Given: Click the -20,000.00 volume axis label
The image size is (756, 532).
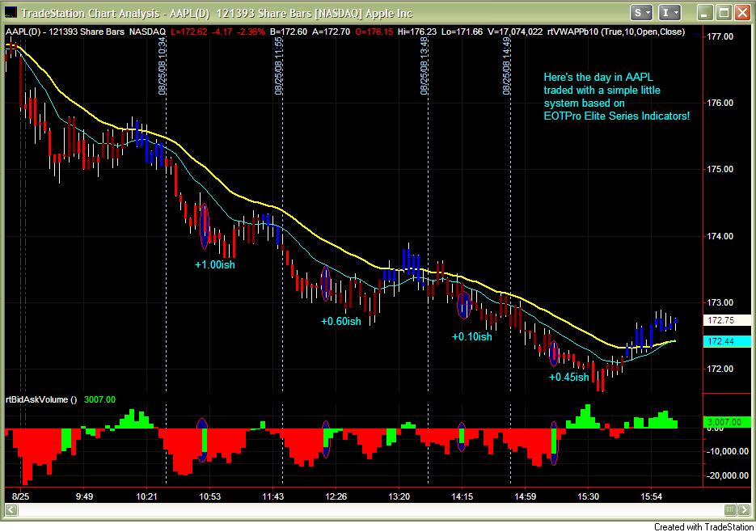Looking at the screenshot, I should click(728, 475).
